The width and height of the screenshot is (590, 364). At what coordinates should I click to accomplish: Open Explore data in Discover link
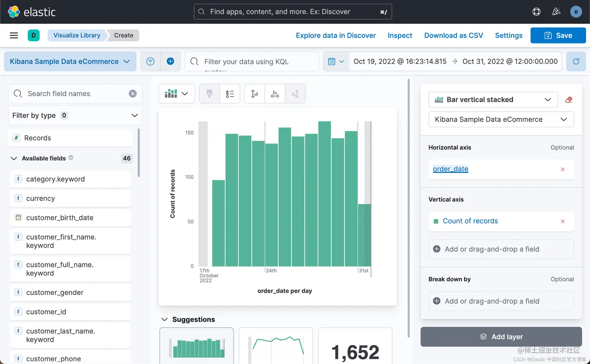[336, 36]
